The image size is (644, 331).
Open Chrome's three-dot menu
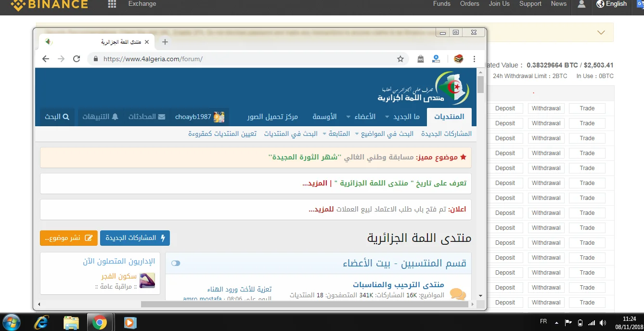click(x=474, y=59)
